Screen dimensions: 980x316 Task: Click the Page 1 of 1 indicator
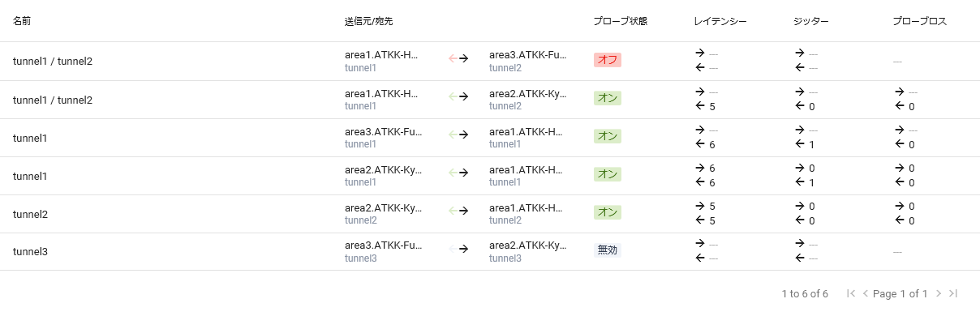click(900, 293)
